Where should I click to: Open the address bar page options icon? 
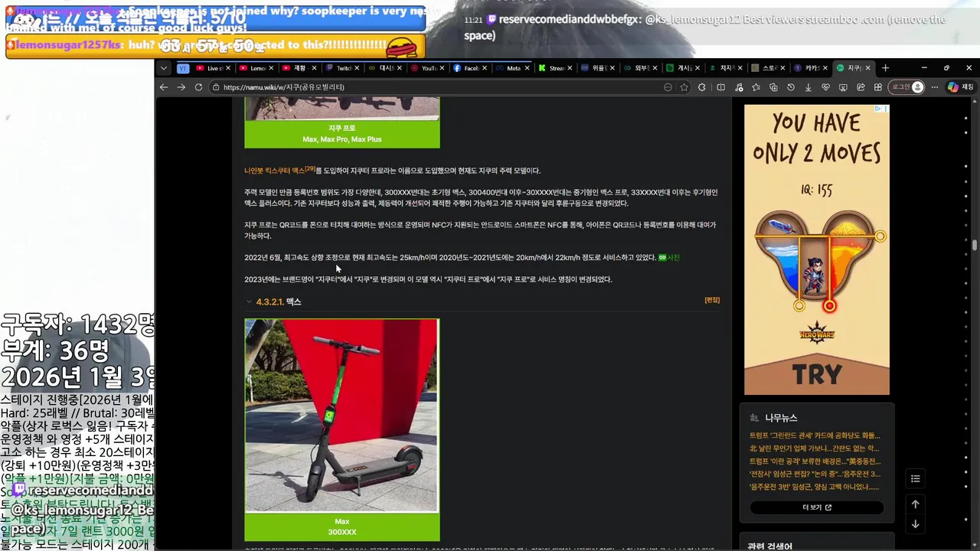(x=668, y=87)
